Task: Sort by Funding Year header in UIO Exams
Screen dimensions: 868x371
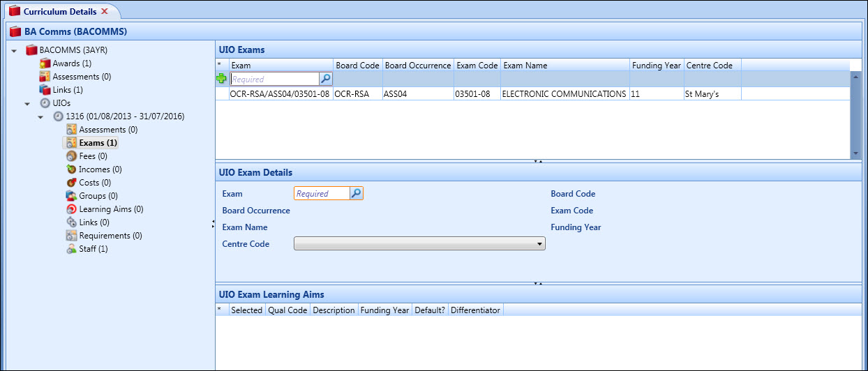Action: (x=657, y=65)
